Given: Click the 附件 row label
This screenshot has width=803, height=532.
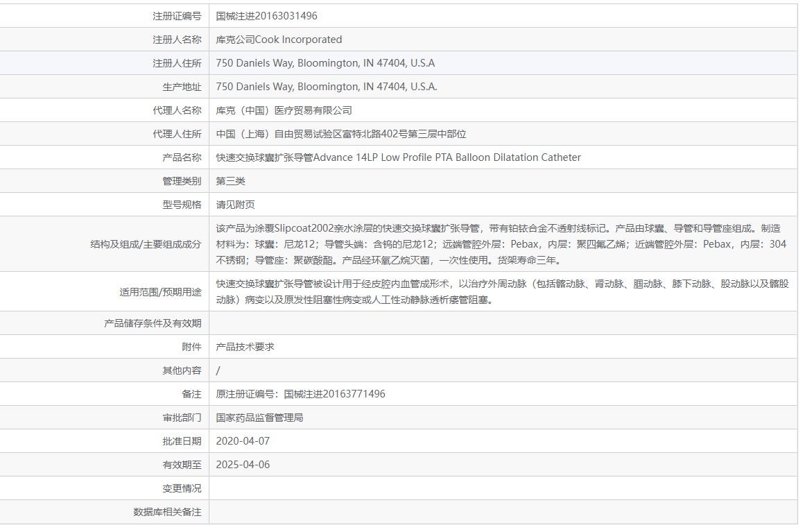Looking at the screenshot, I should click(191, 347).
